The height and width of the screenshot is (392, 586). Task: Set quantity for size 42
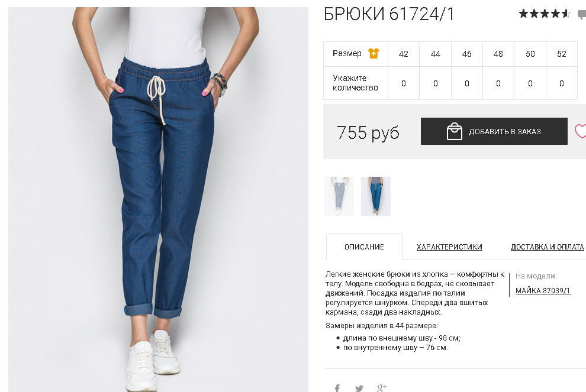pyautogui.click(x=404, y=83)
